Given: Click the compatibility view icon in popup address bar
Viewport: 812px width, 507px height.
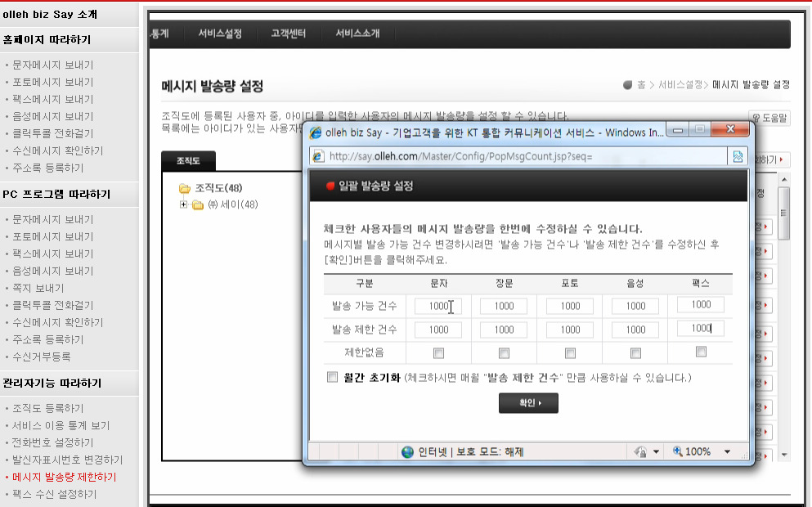Looking at the screenshot, I should coord(738,156).
